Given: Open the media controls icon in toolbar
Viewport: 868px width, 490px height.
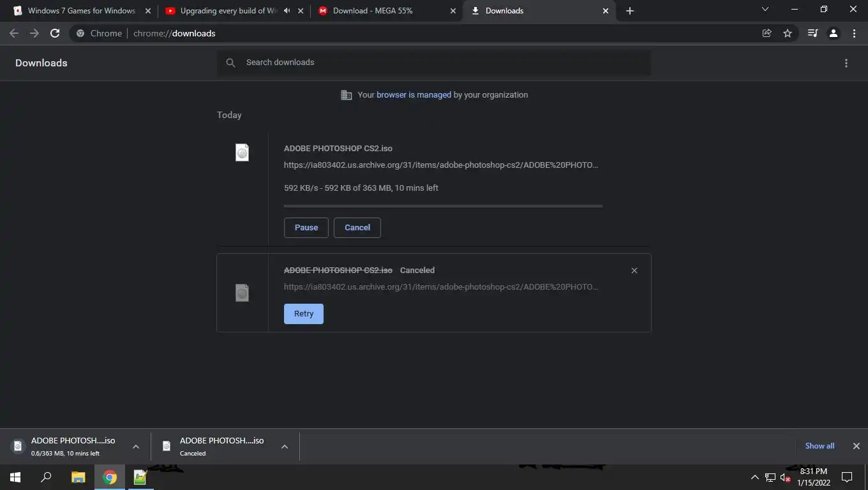Looking at the screenshot, I should [812, 33].
